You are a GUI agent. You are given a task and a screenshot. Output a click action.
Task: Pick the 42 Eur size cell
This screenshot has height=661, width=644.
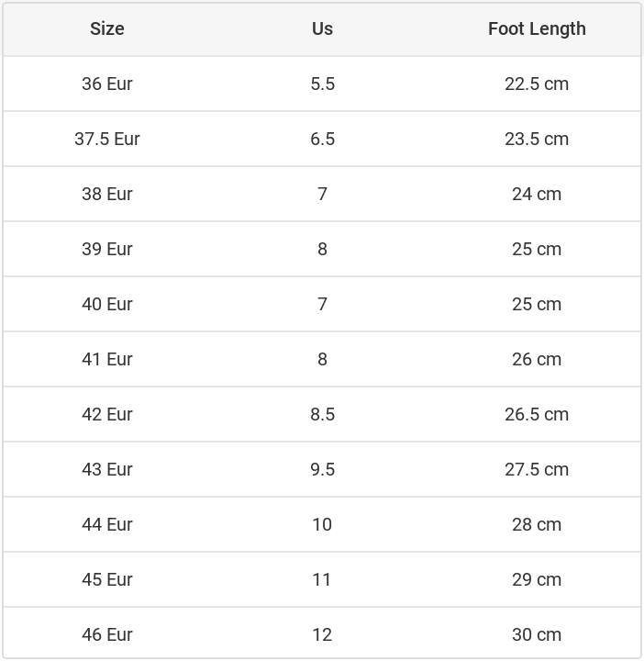[107, 414]
